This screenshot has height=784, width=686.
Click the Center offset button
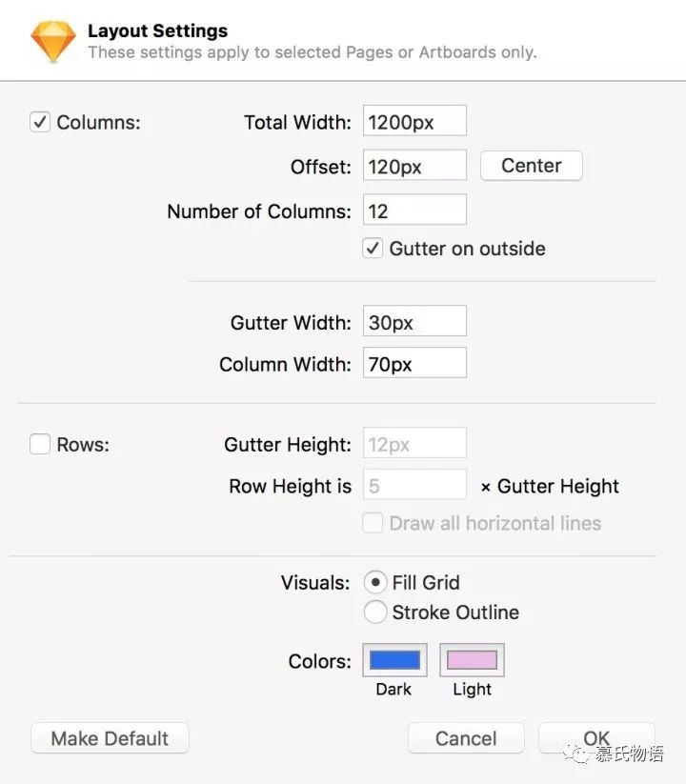(x=532, y=166)
